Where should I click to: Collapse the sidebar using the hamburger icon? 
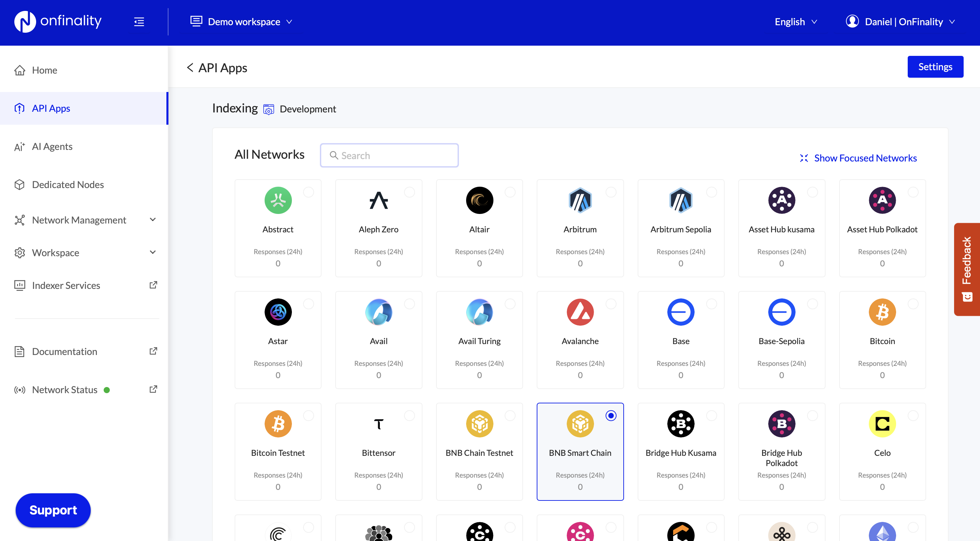(139, 22)
